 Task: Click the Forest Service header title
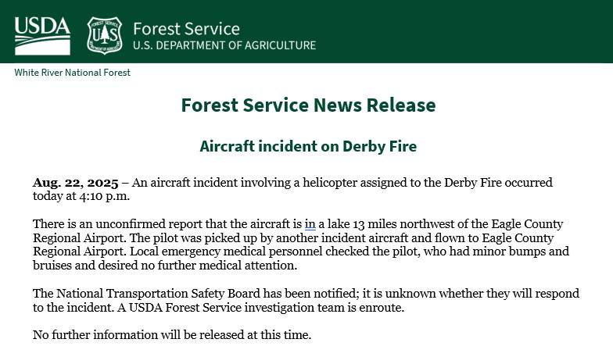click(x=186, y=29)
